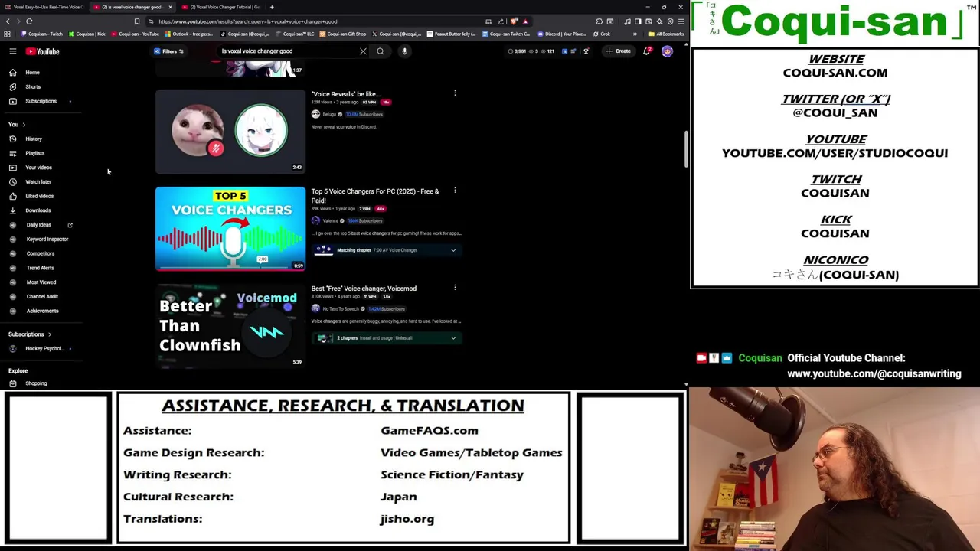This screenshot has width=980, height=551.
Task: Reload the page in browser
Action: point(29,21)
